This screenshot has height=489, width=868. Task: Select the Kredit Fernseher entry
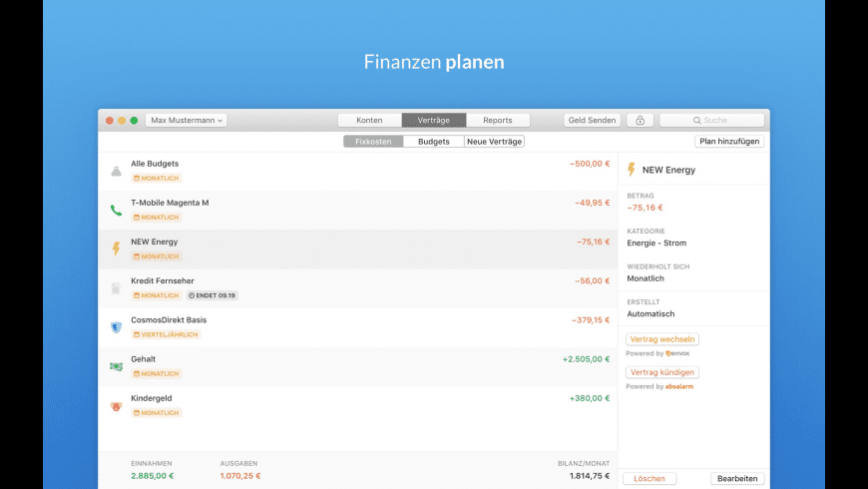click(357, 288)
